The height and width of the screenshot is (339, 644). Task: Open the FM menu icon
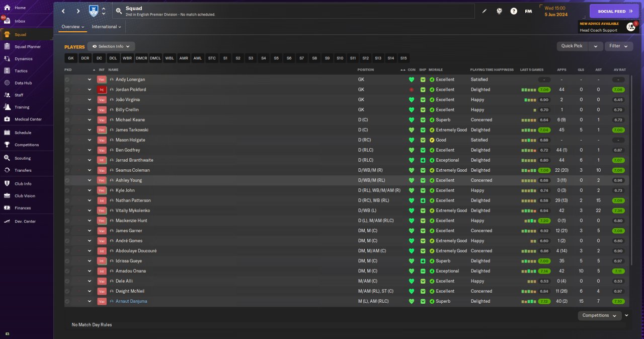[528, 11]
